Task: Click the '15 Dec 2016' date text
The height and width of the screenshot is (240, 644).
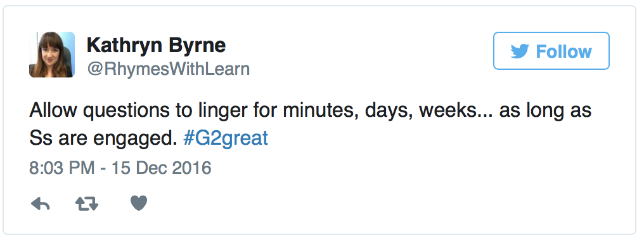Action: [162, 168]
